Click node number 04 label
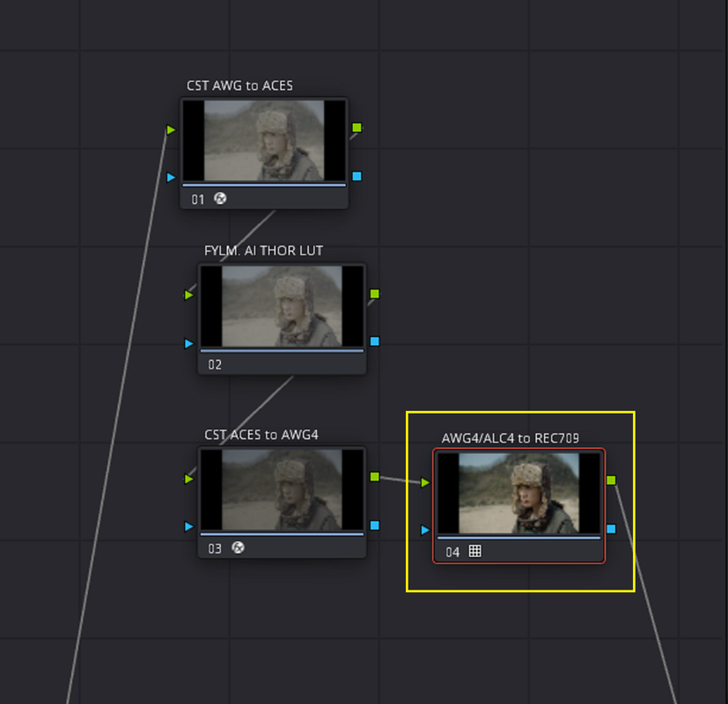Viewport: 728px width, 704px height. pyautogui.click(x=452, y=552)
